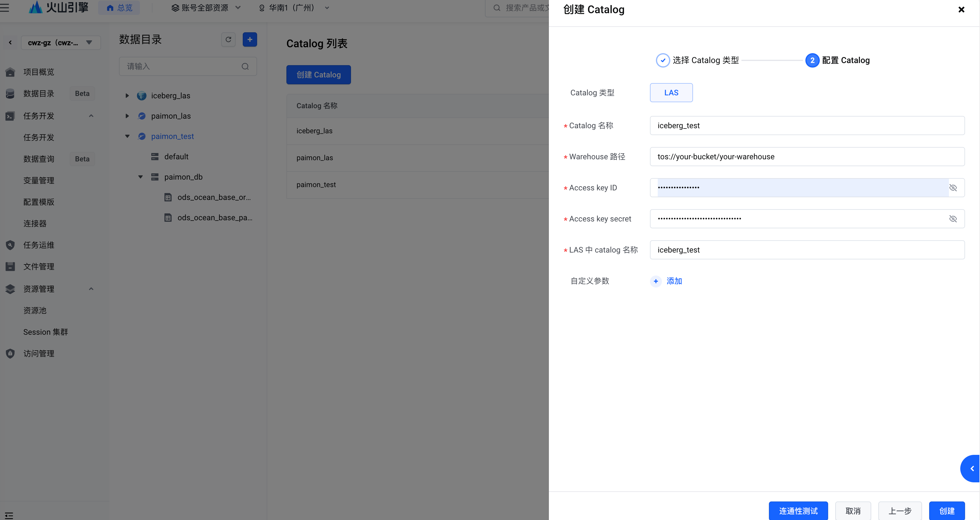
Task: Click the ods_ocean_base_or table icon
Action: pos(168,198)
